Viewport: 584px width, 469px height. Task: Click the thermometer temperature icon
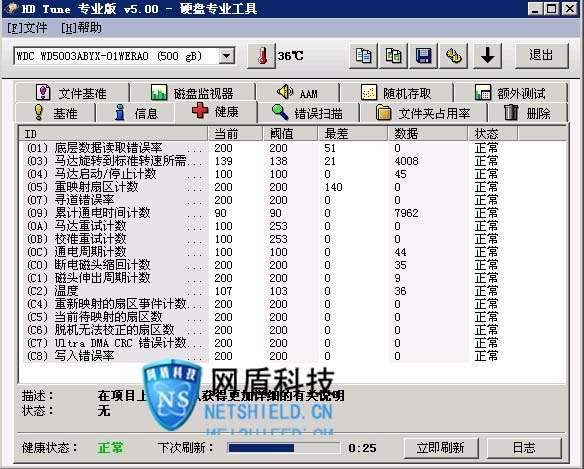click(262, 56)
